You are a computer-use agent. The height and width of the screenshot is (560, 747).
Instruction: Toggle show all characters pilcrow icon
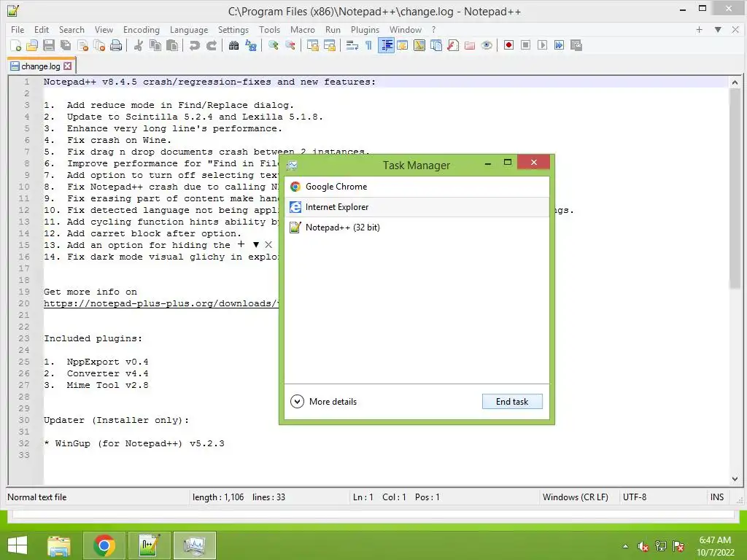point(368,45)
